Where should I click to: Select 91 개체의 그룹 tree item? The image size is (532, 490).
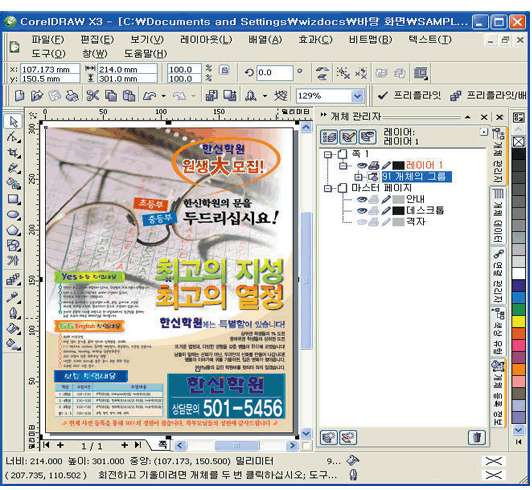click(x=416, y=177)
